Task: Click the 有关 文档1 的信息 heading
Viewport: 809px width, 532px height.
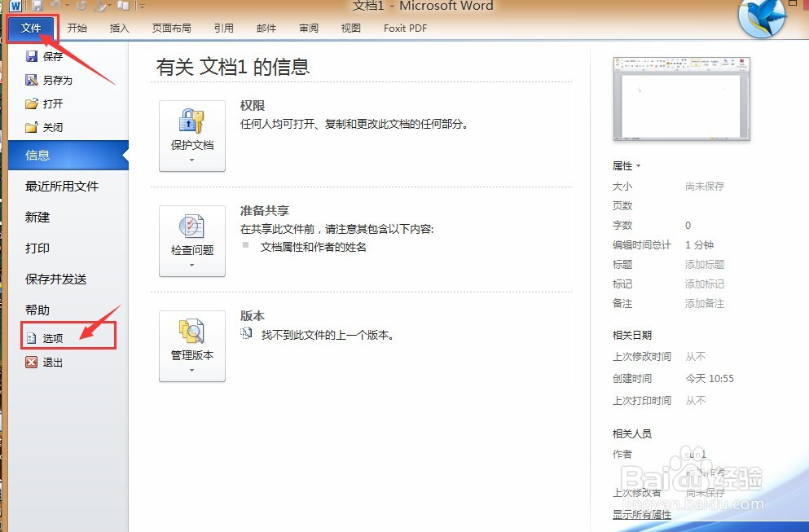Action: click(233, 67)
